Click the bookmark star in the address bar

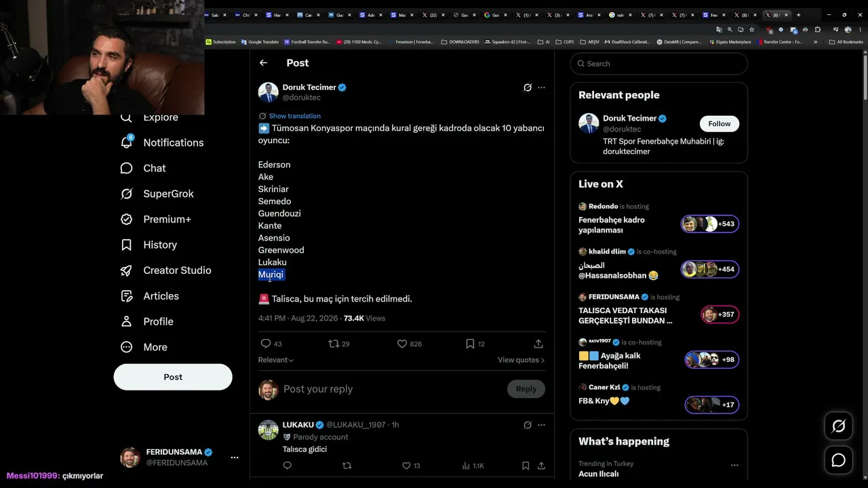pyautogui.click(x=751, y=30)
